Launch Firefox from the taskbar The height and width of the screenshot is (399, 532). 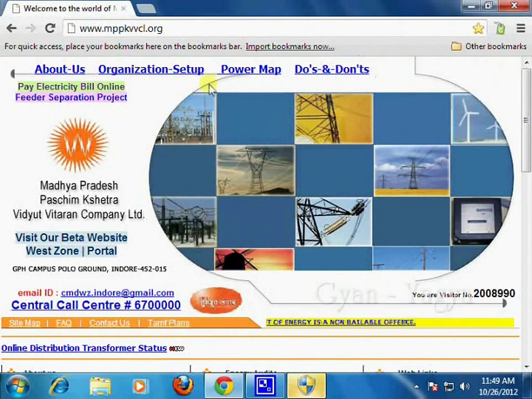coord(183,386)
